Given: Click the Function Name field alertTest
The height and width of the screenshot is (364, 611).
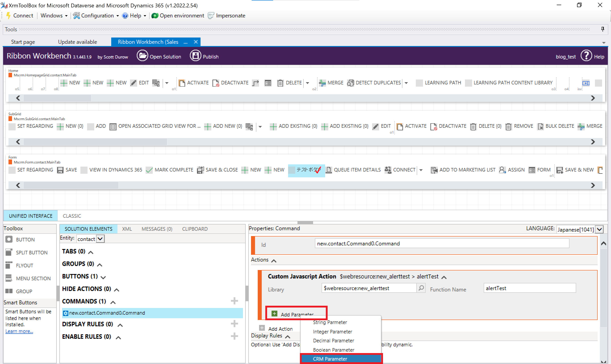Looking at the screenshot, I should 529,288.
